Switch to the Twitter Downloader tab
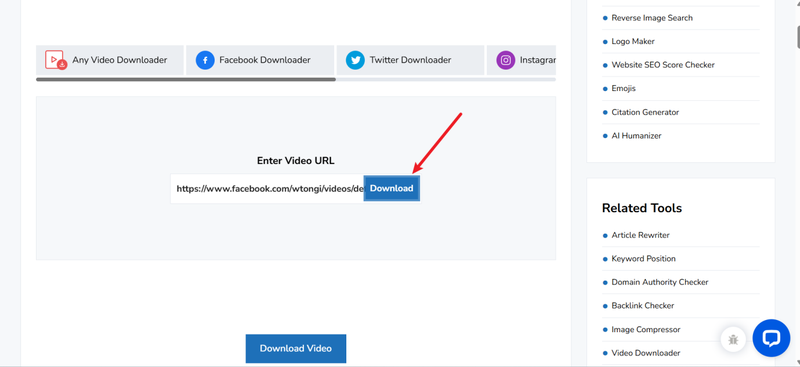 410,60
